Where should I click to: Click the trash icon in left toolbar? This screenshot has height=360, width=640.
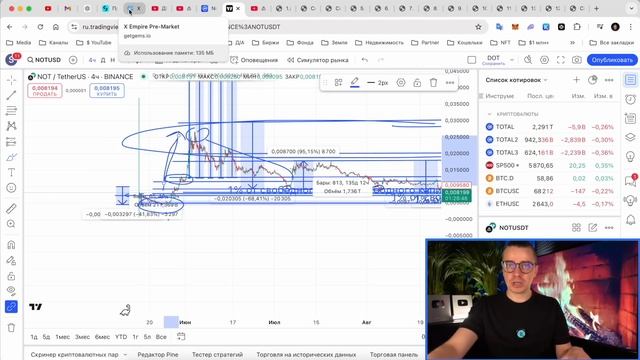(x=11, y=327)
